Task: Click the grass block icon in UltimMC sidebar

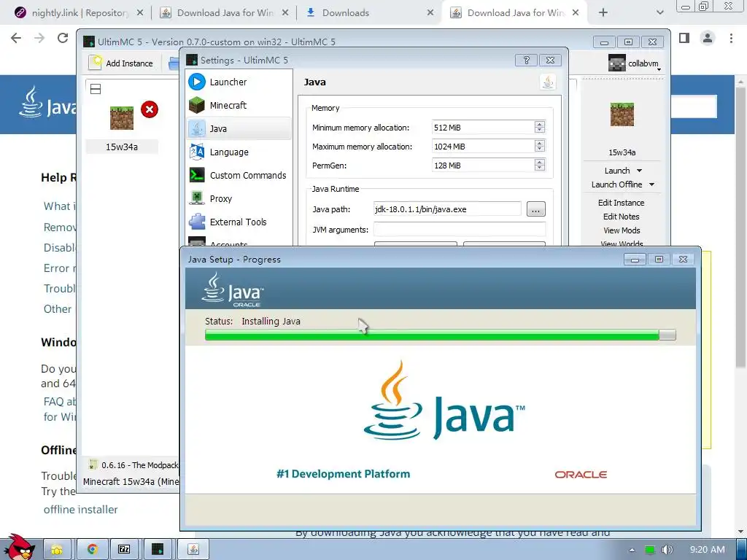Action: coord(622,114)
